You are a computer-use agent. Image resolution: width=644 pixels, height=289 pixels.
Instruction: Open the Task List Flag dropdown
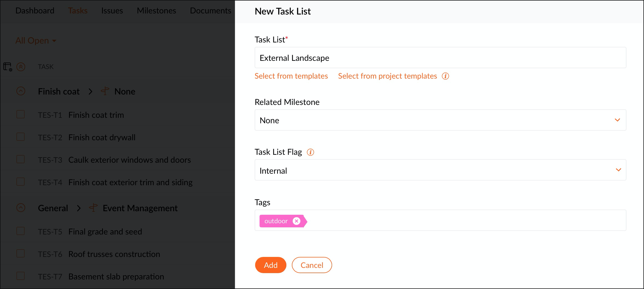[x=440, y=170]
